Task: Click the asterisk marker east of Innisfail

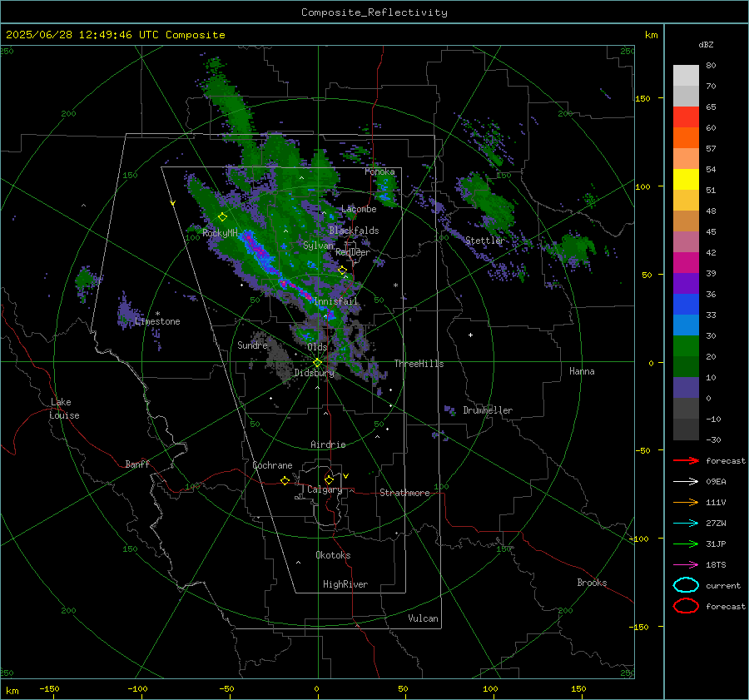Action: click(x=395, y=285)
